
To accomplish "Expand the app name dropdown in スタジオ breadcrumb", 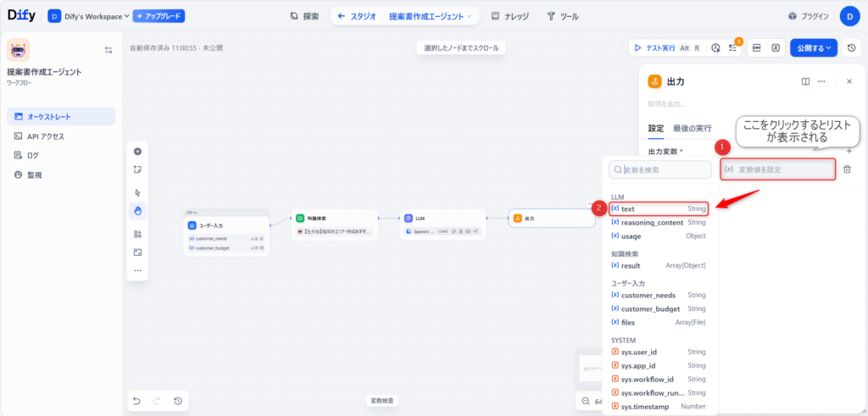I will [433, 16].
